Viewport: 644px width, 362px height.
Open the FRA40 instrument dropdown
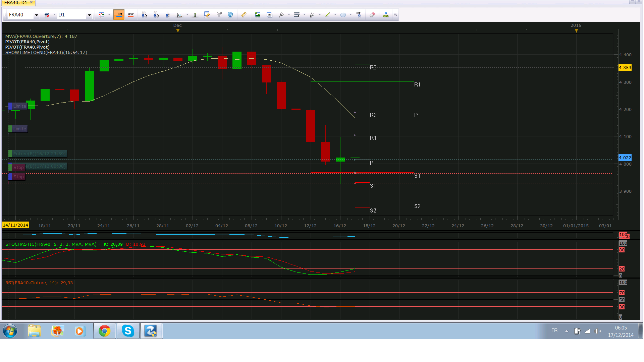pos(36,15)
